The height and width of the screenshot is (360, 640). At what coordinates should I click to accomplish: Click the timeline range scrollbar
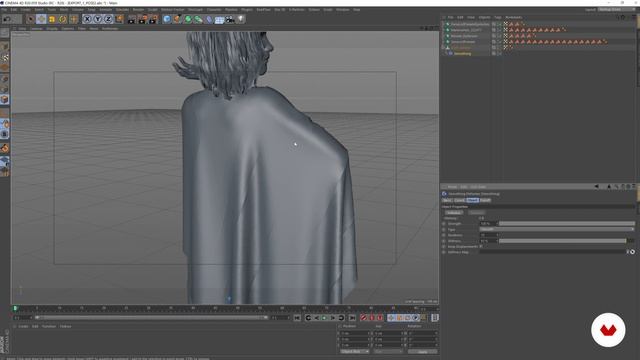coord(151,318)
